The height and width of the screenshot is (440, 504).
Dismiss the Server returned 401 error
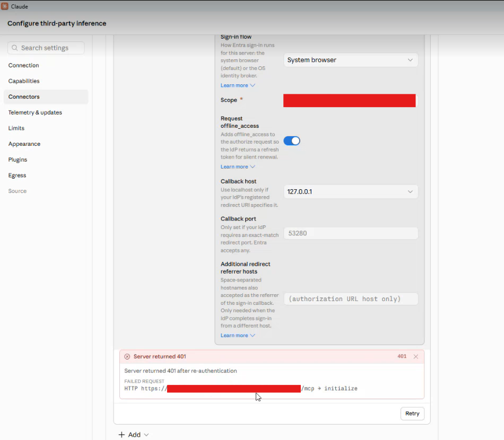[x=416, y=356]
